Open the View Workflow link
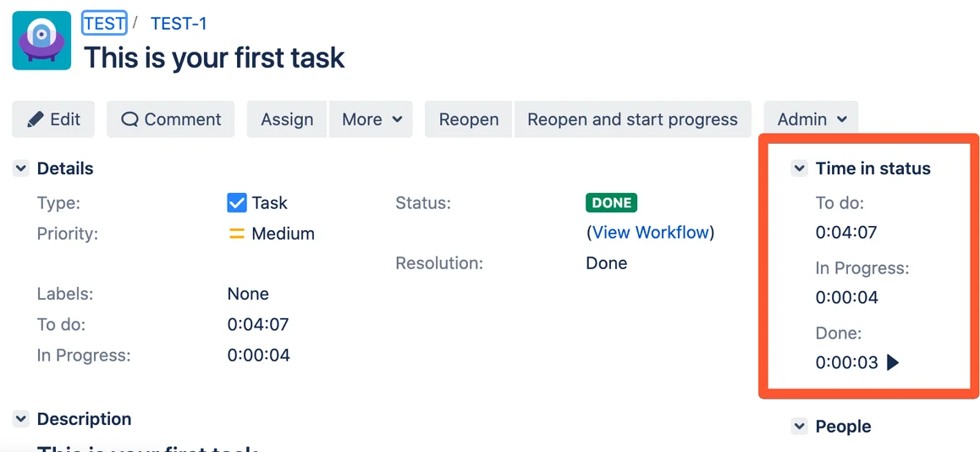This screenshot has width=980, height=452. point(650,233)
